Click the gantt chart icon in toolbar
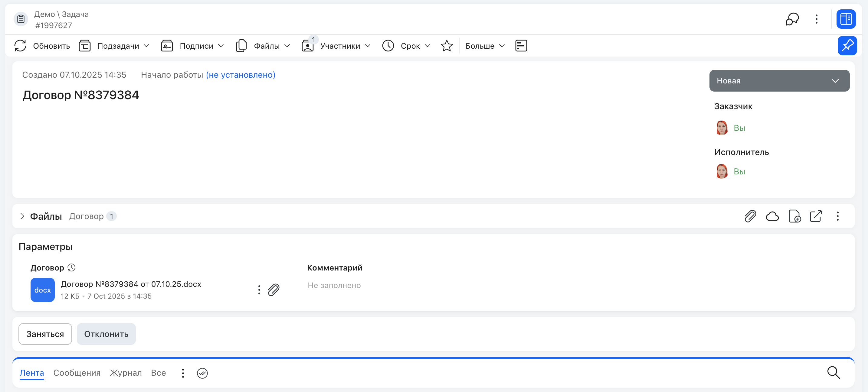Image resolution: width=868 pixels, height=392 pixels. (x=521, y=46)
